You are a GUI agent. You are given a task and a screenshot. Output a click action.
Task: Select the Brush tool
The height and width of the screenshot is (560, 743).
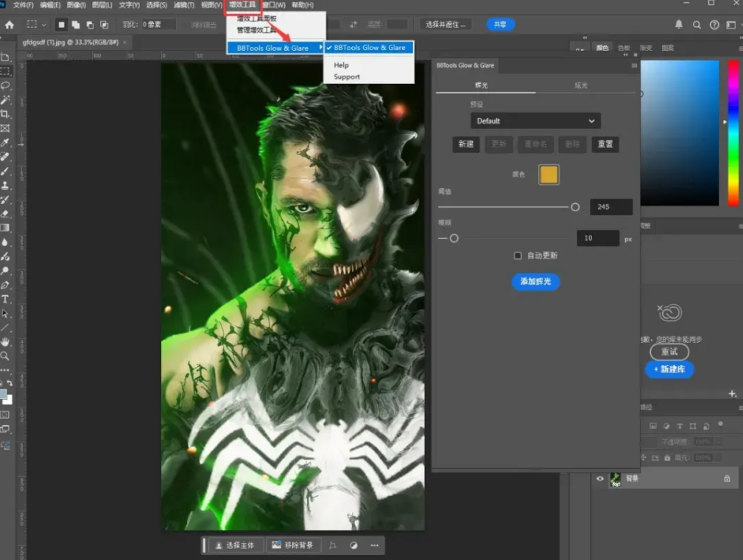pyautogui.click(x=5, y=171)
